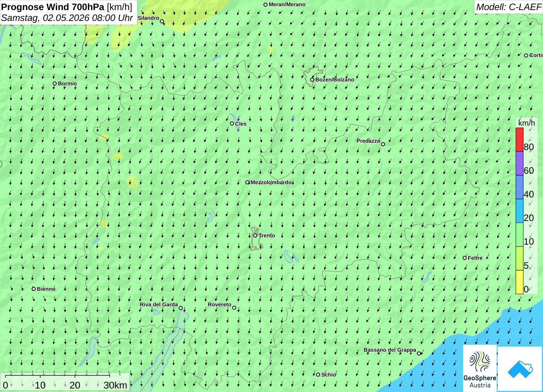The height and width of the screenshot is (392, 543).
Task: Click the '0' label on the distance scale bar
Action: point(5,385)
